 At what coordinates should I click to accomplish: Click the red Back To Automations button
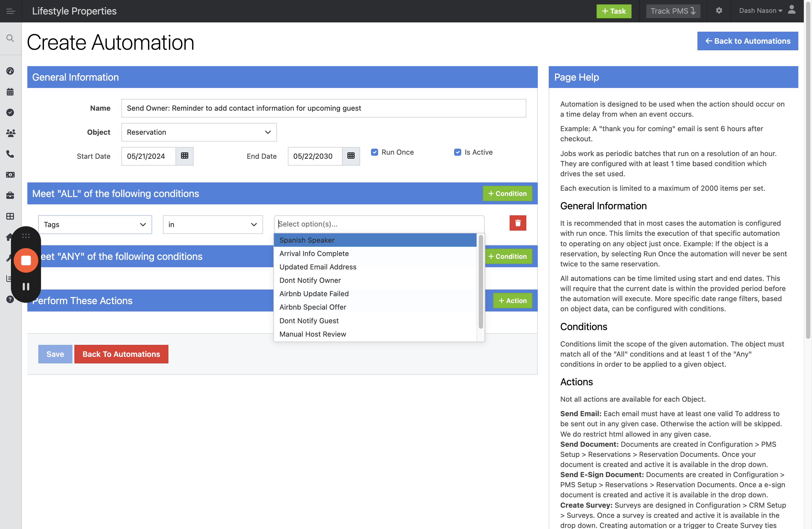pyautogui.click(x=121, y=354)
